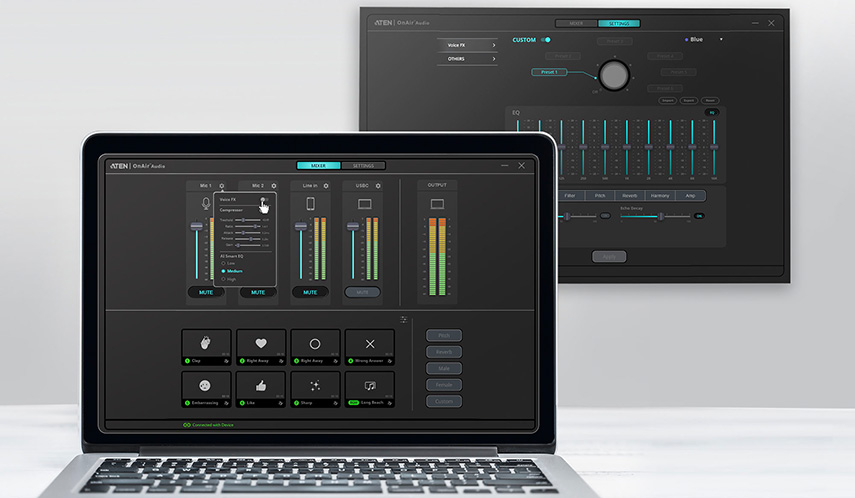Click the Import preset button
This screenshot has width=855, height=498.
pos(668,100)
